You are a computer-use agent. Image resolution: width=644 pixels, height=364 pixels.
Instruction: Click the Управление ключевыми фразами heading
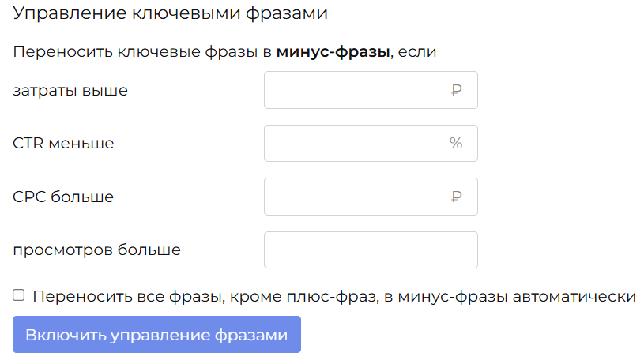pyautogui.click(x=170, y=13)
